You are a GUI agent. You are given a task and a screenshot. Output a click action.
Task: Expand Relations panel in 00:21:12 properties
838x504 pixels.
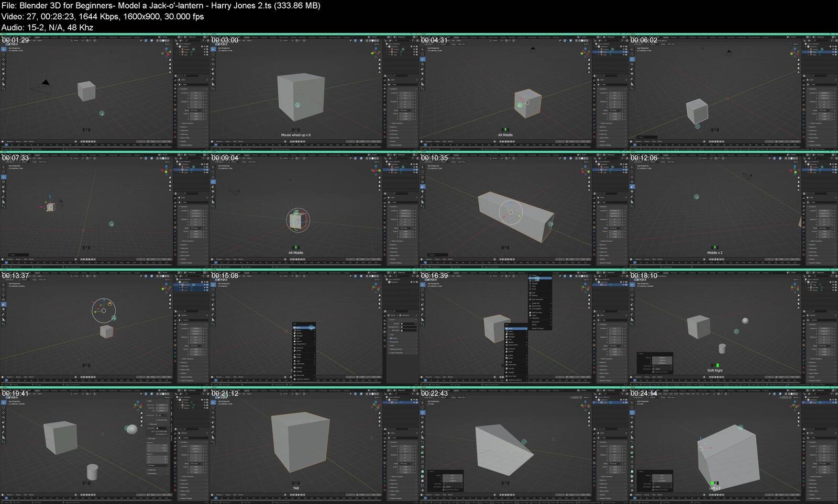394,480
